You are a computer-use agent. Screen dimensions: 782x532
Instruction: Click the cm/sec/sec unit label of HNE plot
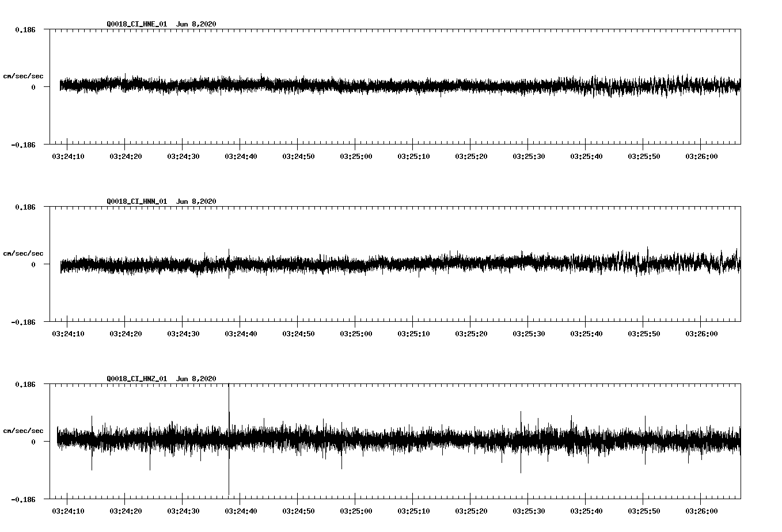24,76
